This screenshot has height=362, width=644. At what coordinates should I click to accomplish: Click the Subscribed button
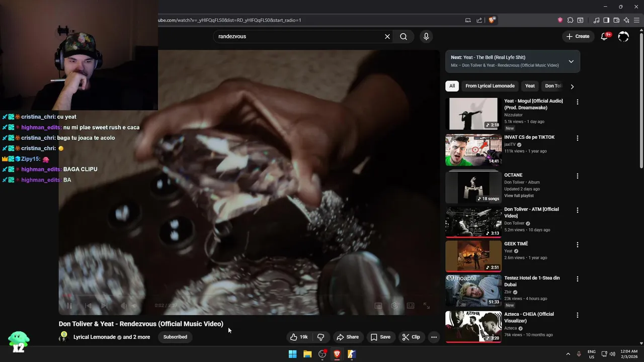click(x=175, y=337)
